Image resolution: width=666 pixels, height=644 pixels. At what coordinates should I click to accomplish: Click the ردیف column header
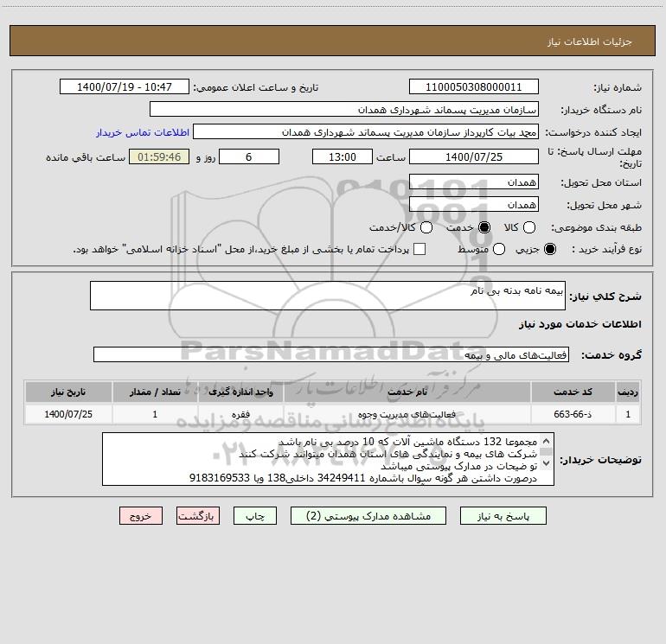coord(628,392)
